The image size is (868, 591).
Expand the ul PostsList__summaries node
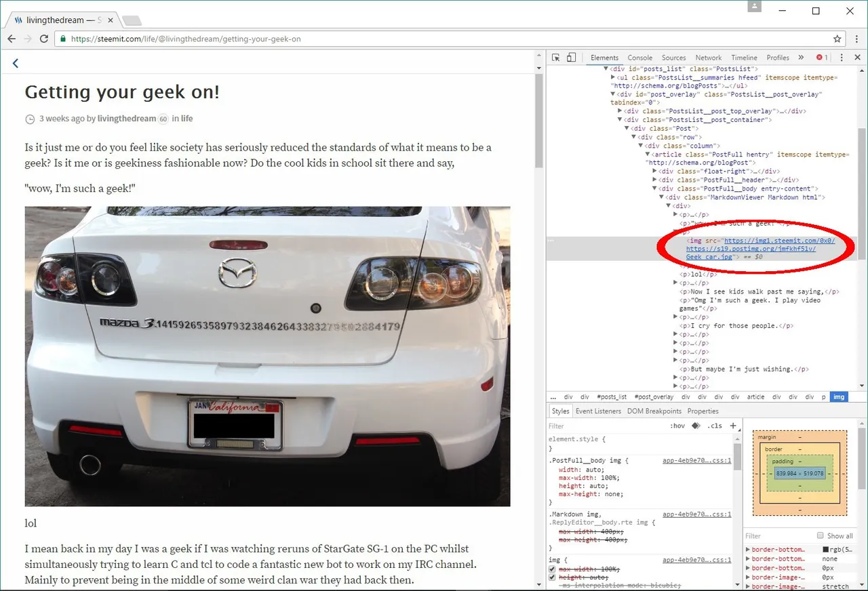tap(613, 77)
